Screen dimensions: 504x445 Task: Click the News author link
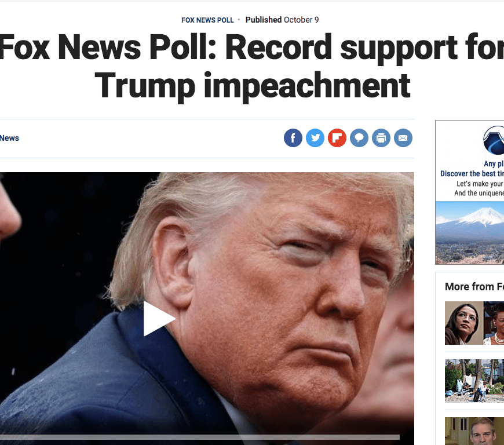click(9, 138)
